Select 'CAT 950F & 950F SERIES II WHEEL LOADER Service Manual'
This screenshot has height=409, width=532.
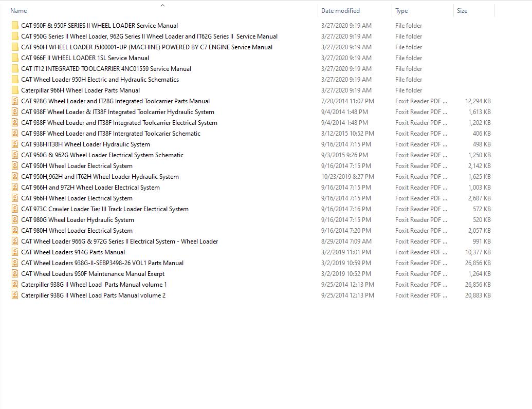(99, 26)
